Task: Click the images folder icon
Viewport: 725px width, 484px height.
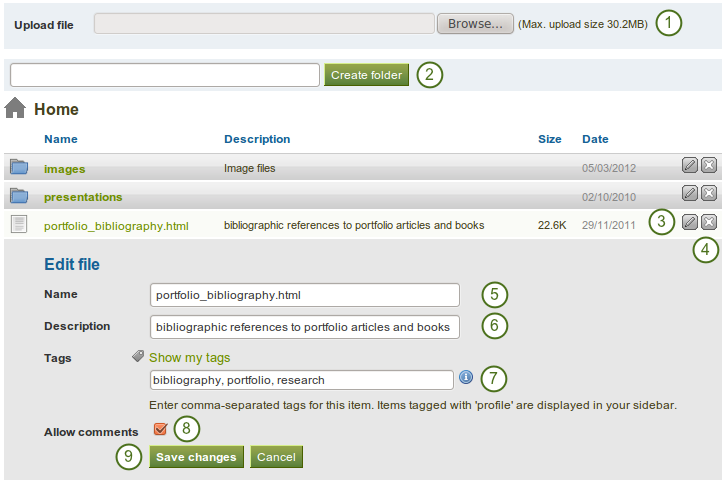Action: click(x=19, y=167)
